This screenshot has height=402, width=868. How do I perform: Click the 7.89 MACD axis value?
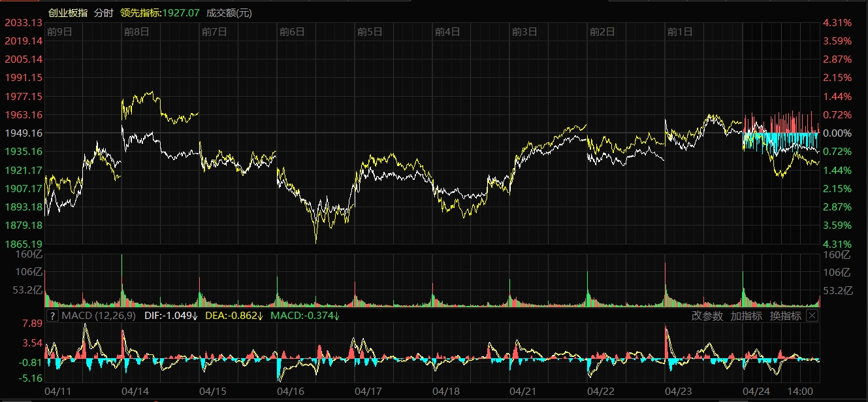[32, 324]
